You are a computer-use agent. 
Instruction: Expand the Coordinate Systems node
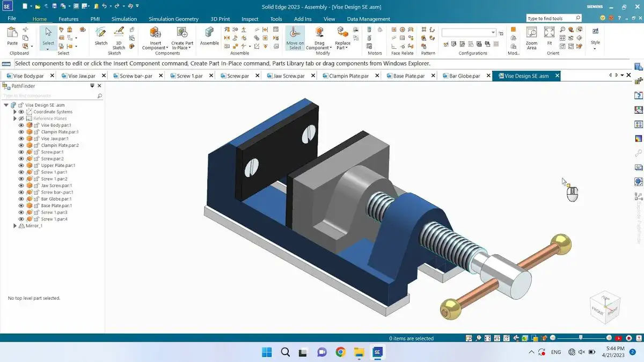pyautogui.click(x=15, y=112)
